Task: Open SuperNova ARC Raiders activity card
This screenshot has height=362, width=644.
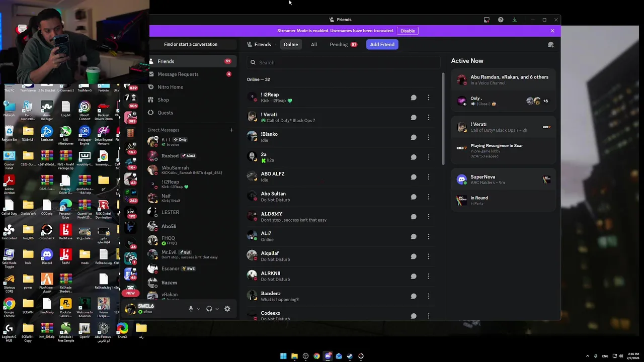Action: [x=503, y=189]
